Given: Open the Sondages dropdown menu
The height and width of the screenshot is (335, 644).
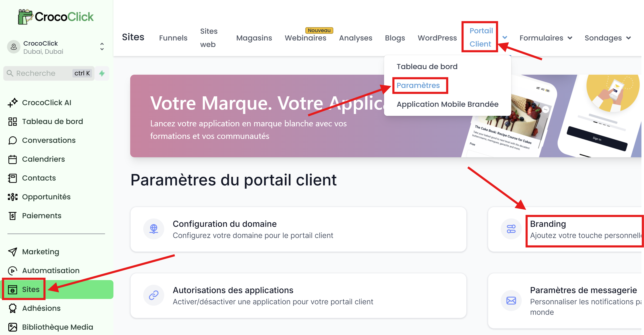Looking at the screenshot, I should [x=608, y=38].
